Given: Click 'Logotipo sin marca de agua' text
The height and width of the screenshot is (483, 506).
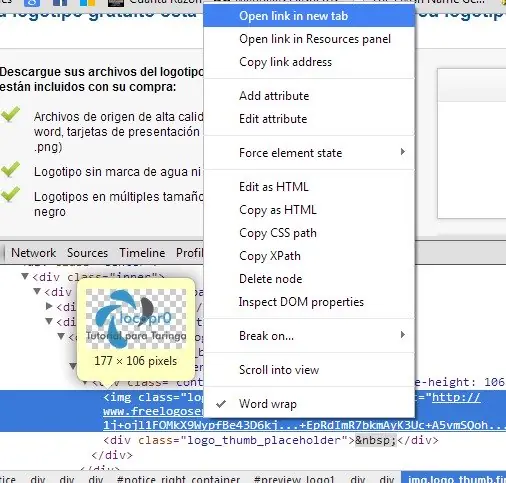Looking at the screenshot, I should (117, 172).
